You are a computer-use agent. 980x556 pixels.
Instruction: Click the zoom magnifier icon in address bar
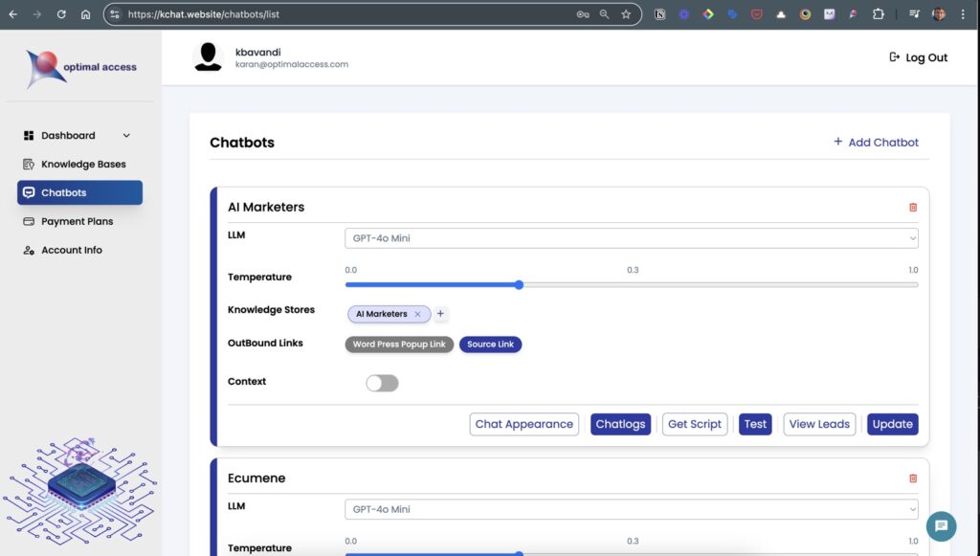[605, 13]
